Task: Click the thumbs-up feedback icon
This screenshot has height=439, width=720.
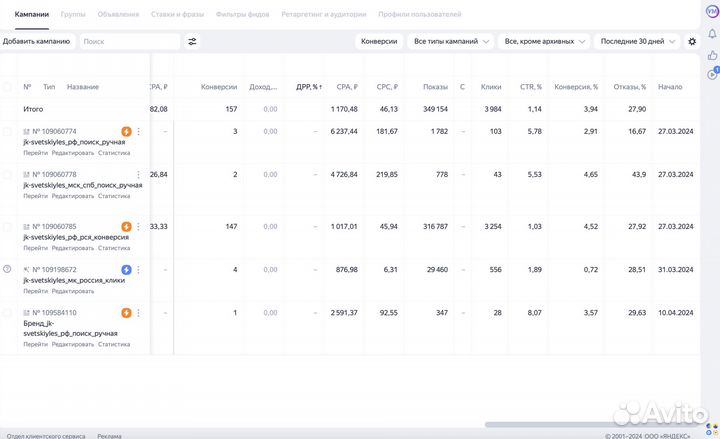Action: pos(711,53)
